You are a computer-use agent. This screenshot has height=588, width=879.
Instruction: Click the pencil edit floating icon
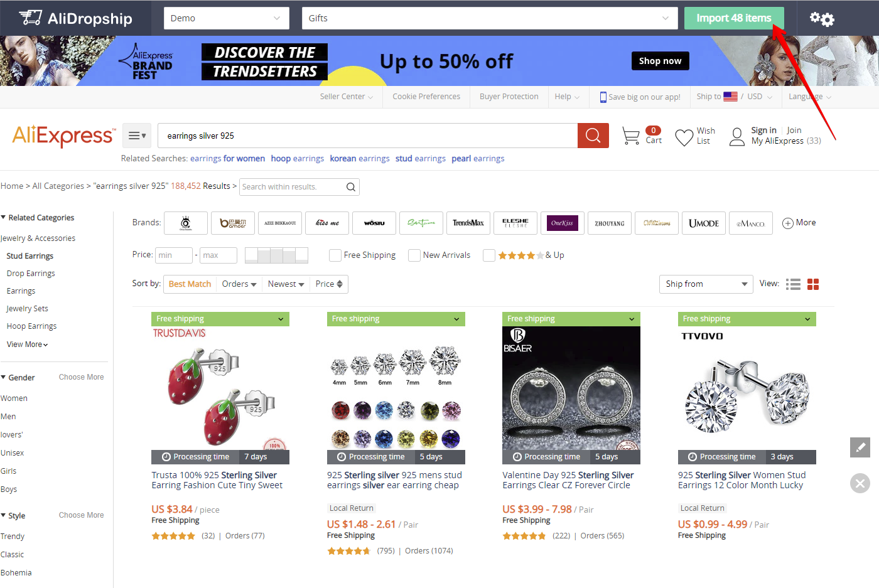click(860, 447)
